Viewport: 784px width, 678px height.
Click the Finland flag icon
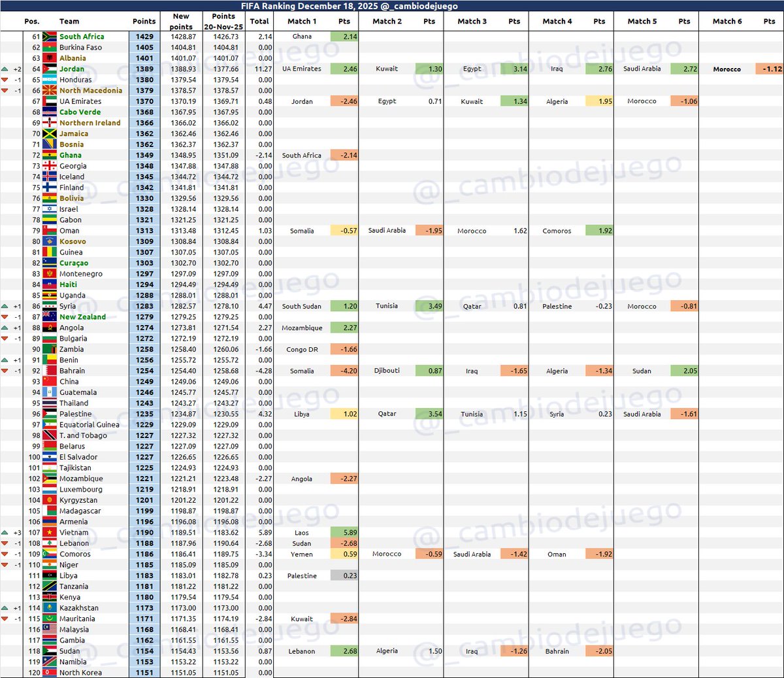pos(50,188)
